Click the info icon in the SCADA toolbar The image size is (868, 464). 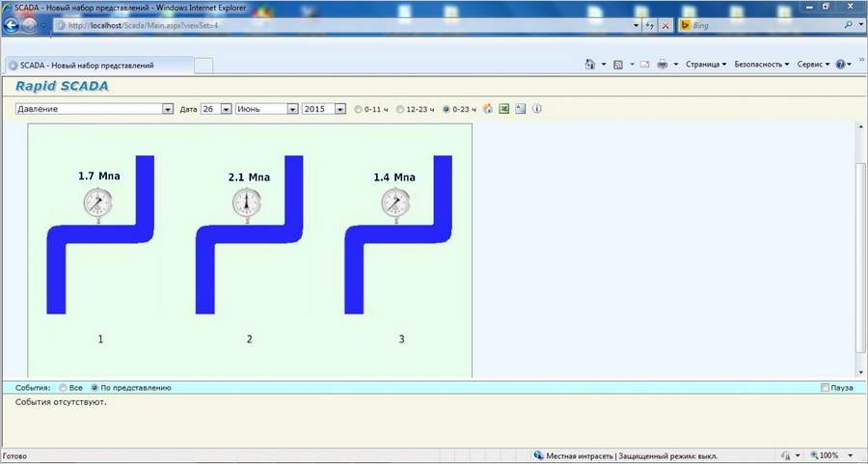click(x=537, y=109)
